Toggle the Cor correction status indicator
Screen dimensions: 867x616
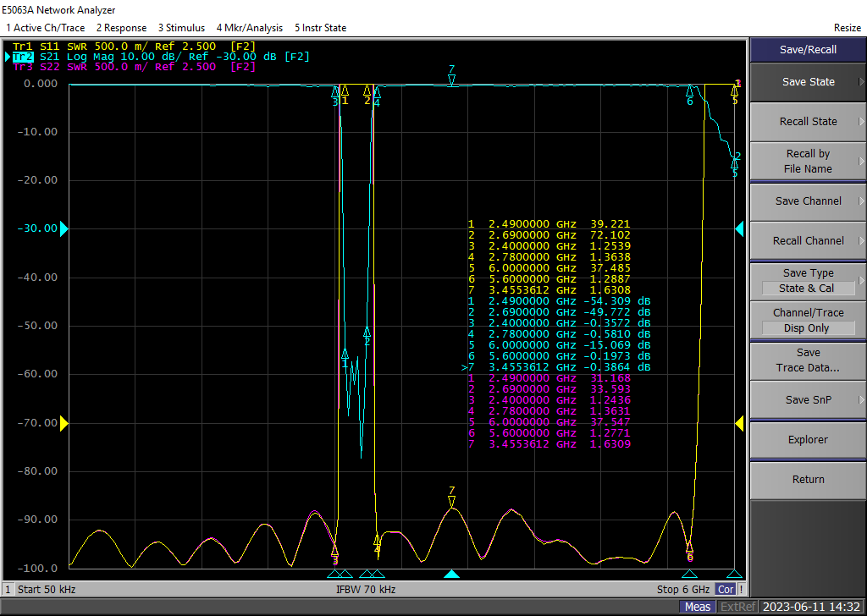tap(726, 590)
